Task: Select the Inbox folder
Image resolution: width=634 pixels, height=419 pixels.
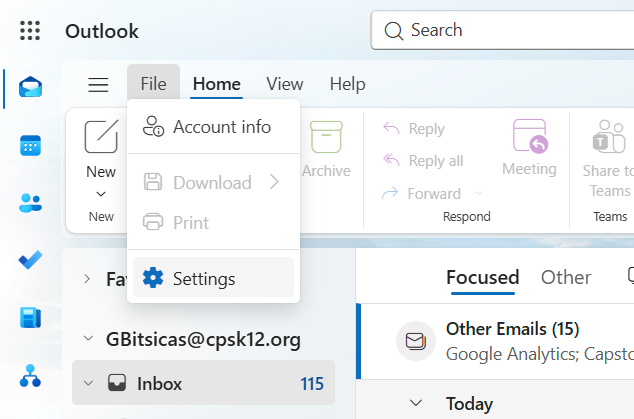Action: pyautogui.click(x=203, y=383)
